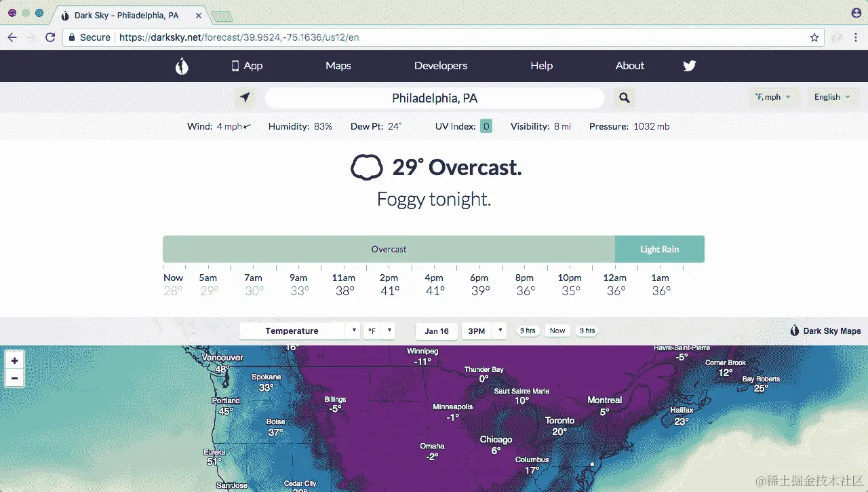Image resolution: width=868 pixels, height=492 pixels.
Task: Click Montreal label on the map
Action: coord(605,400)
